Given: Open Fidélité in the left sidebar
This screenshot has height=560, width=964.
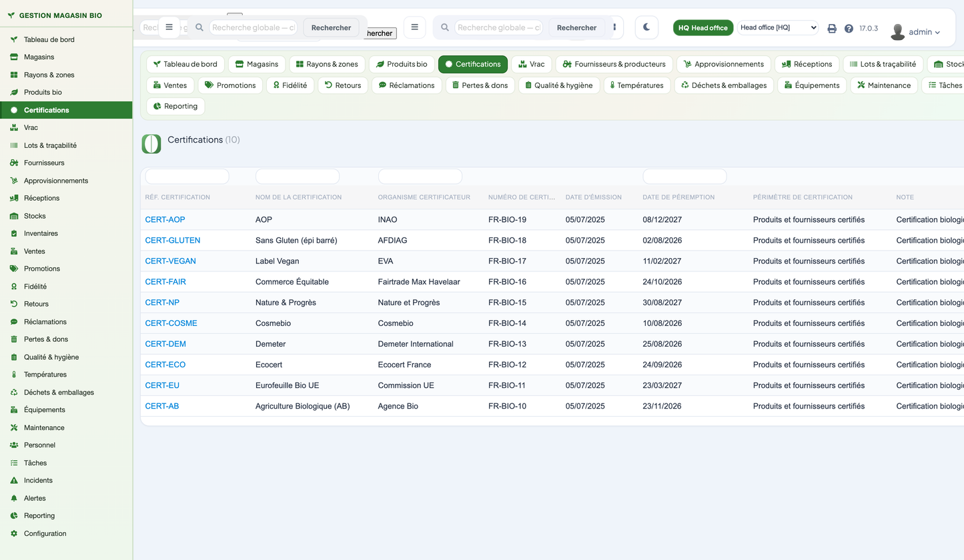Looking at the screenshot, I should [x=66, y=287].
